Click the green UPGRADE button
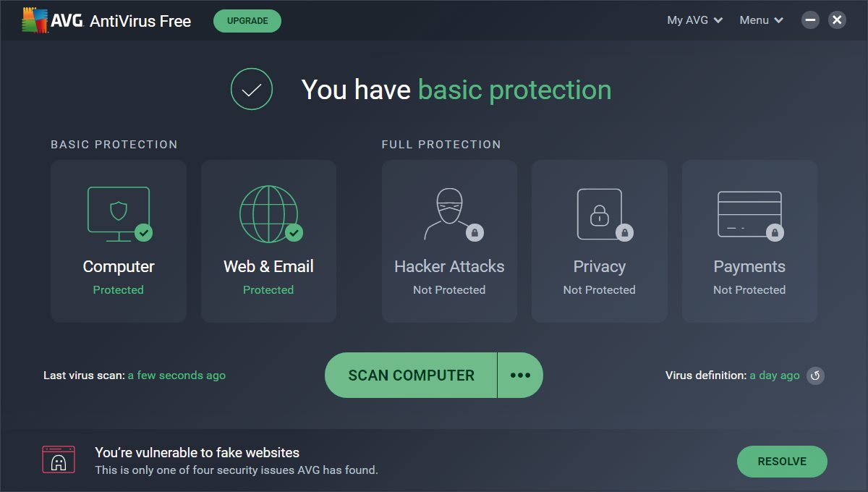 (x=247, y=21)
